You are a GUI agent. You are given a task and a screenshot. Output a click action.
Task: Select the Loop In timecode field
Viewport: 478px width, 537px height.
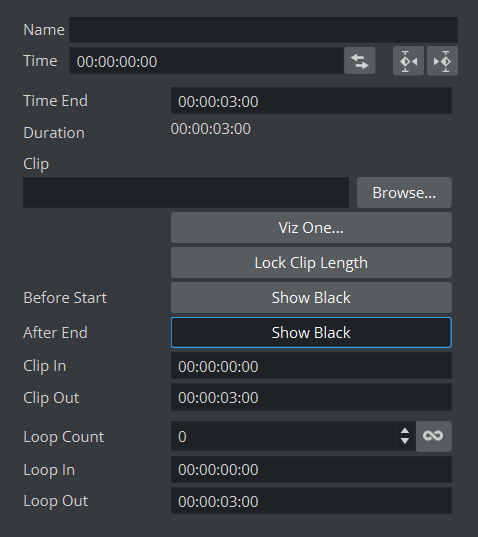pyautogui.click(x=311, y=470)
